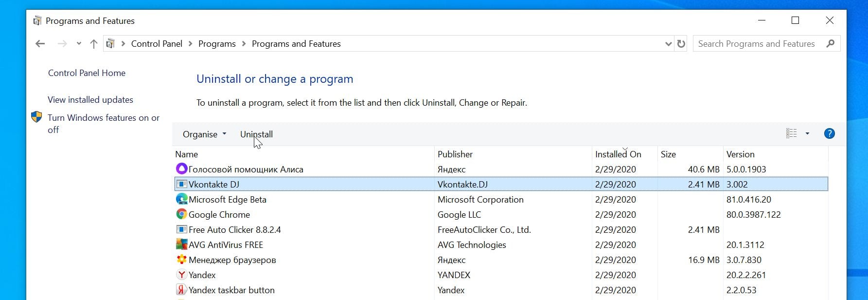Click version 80.0.3987.122 cell

pyautogui.click(x=753, y=215)
